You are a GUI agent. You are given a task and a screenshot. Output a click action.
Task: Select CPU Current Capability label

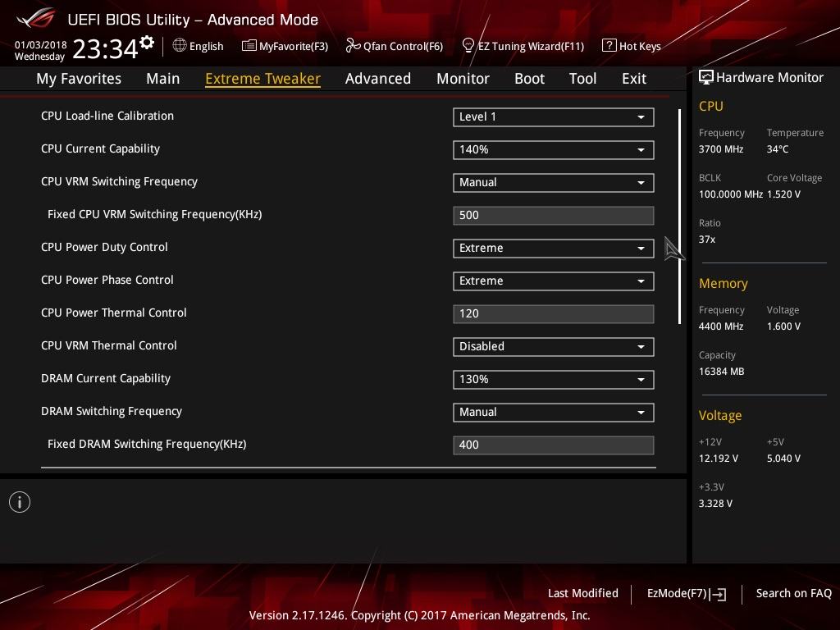tap(100, 149)
